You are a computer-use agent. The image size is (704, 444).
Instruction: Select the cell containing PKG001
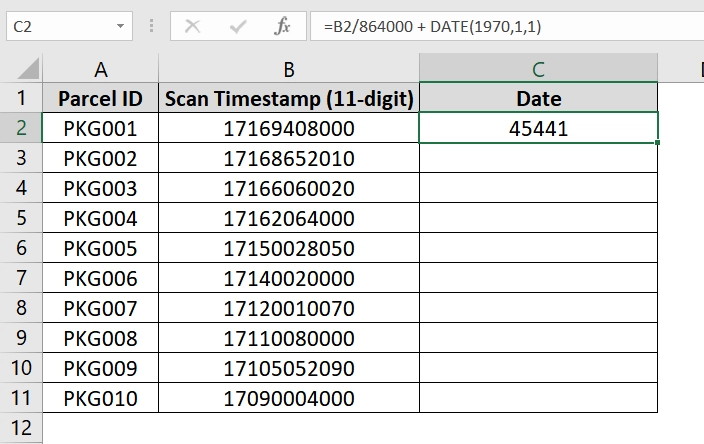101,128
